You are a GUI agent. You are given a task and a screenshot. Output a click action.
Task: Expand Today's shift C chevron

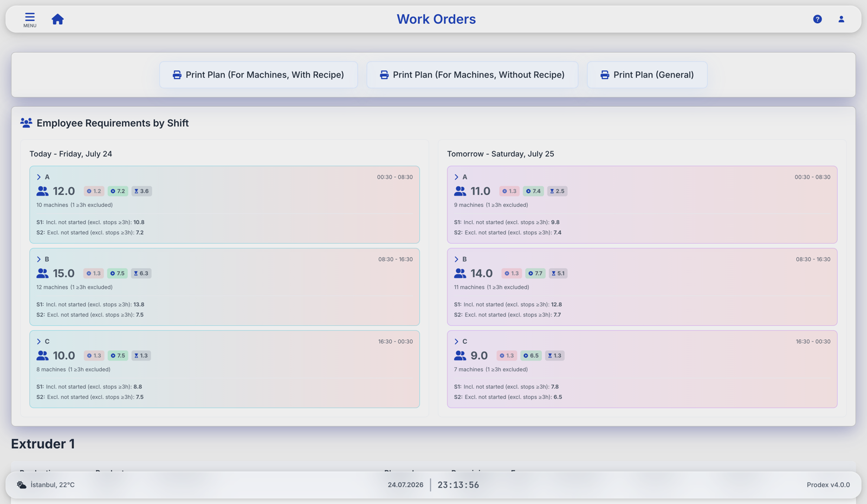click(38, 342)
